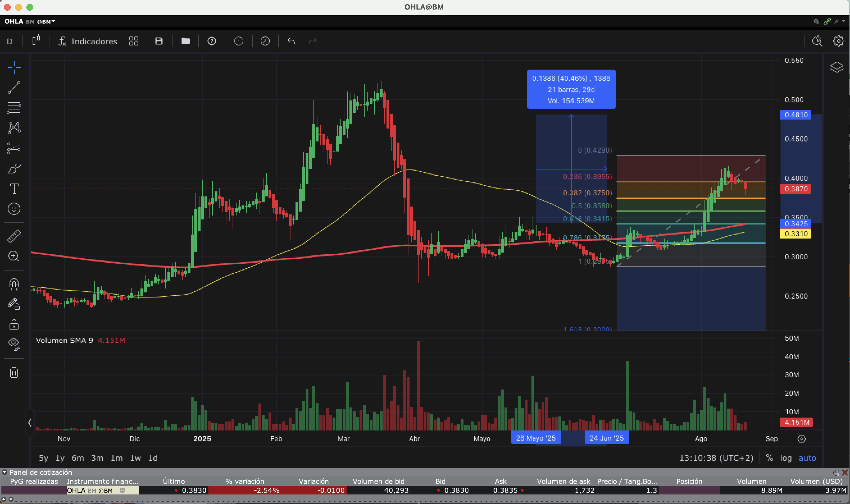The image size is (850, 504).
Task: Set range to 5y
Action: [44, 458]
